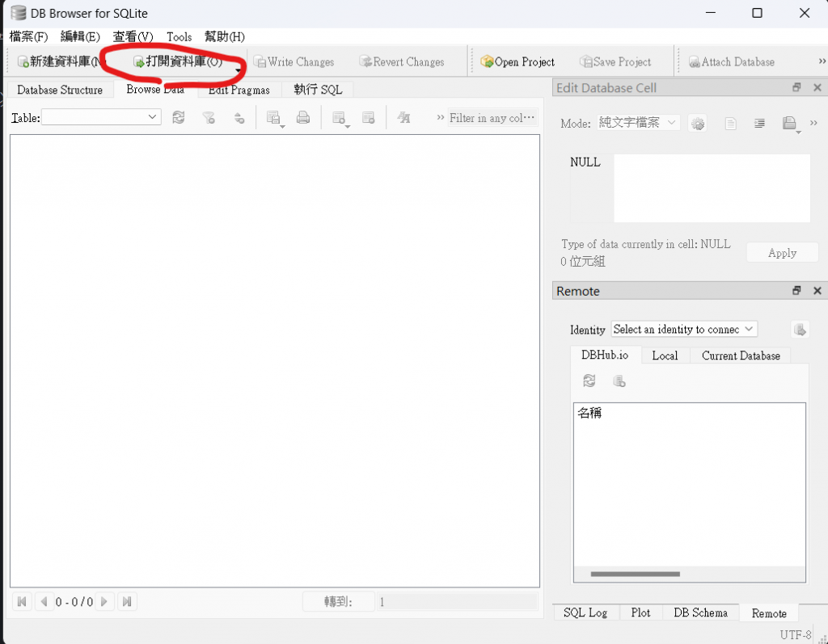Viewport: 828px width, 644px height.
Task: Click the delete record icon
Action: pos(369,117)
